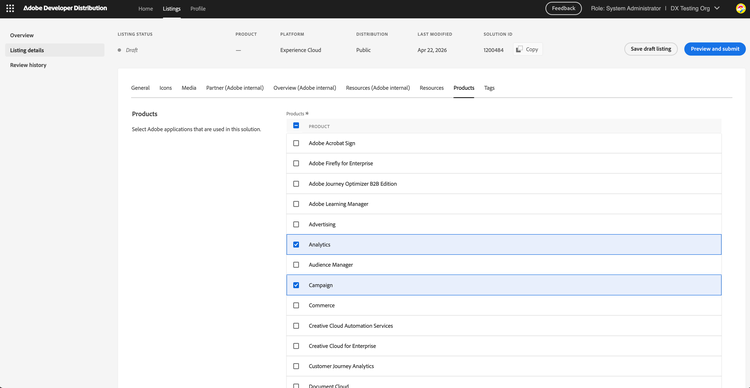Image resolution: width=750 pixels, height=388 pixels.
Task: Click the Copy solution ID button
Action: coord(528,49)
